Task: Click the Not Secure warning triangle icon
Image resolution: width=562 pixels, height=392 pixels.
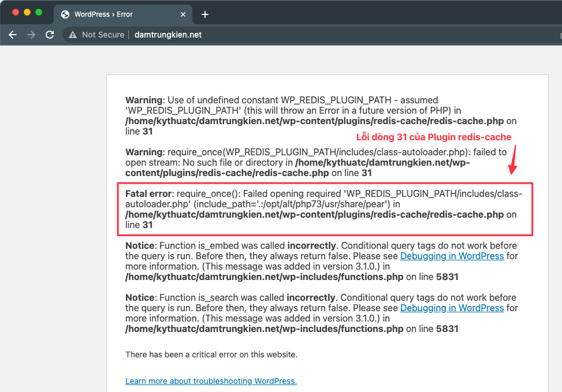Action: click(73, 35)
